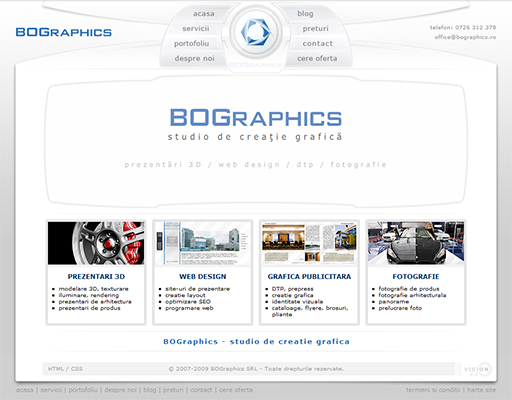Click despre noi in bottom footer links
The width and height of the screenshot is (512, 400).
[x=121, y=390]
